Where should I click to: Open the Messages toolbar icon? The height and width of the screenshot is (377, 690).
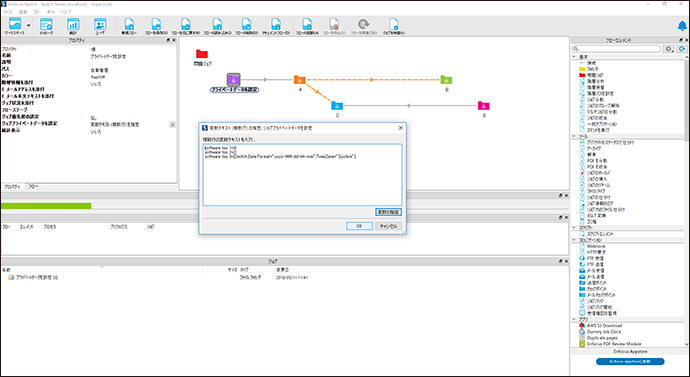46,26
